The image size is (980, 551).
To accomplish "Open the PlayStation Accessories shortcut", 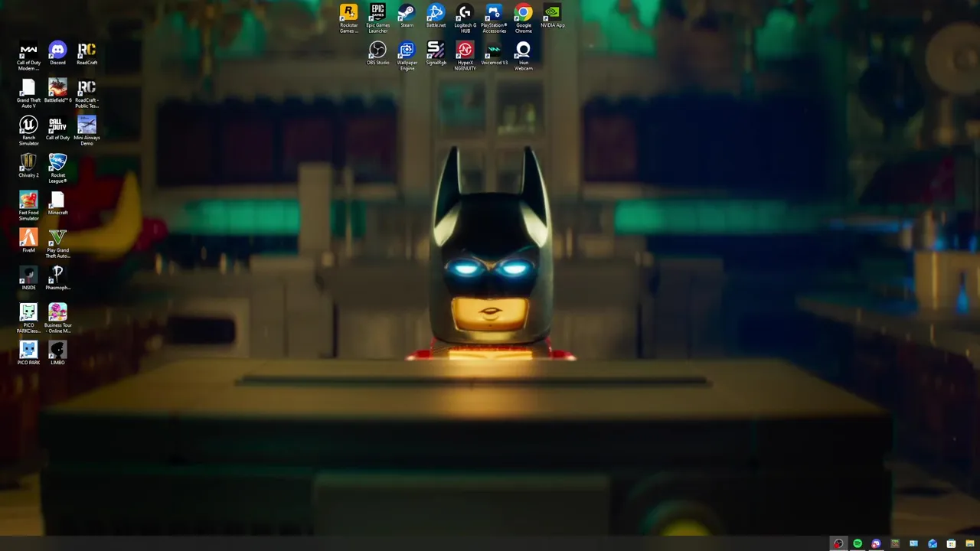I will tap(494, 18).
